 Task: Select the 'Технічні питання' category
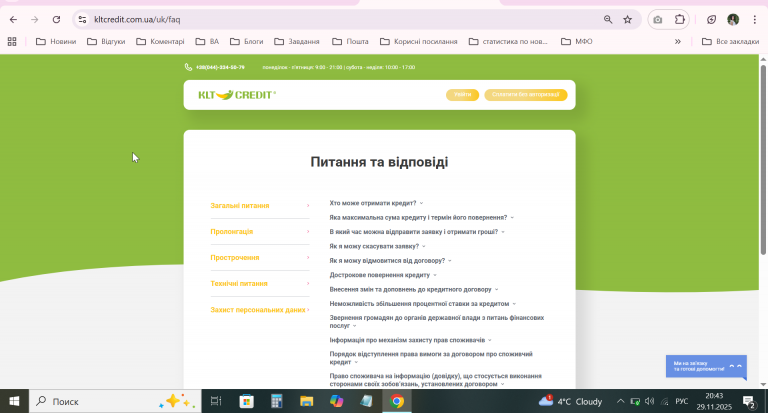tap(260, 284)
